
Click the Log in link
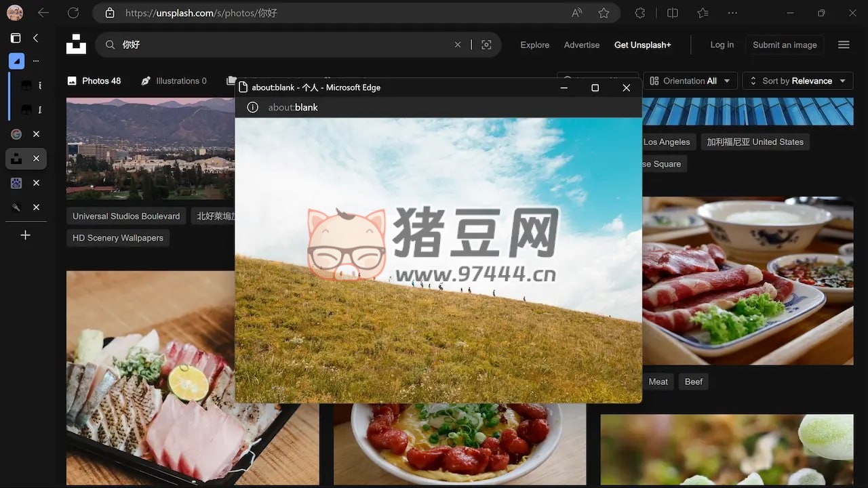point(722,45)
